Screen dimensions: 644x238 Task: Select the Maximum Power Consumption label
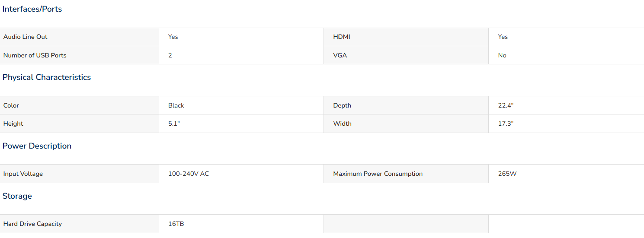(x=378, y=174)
